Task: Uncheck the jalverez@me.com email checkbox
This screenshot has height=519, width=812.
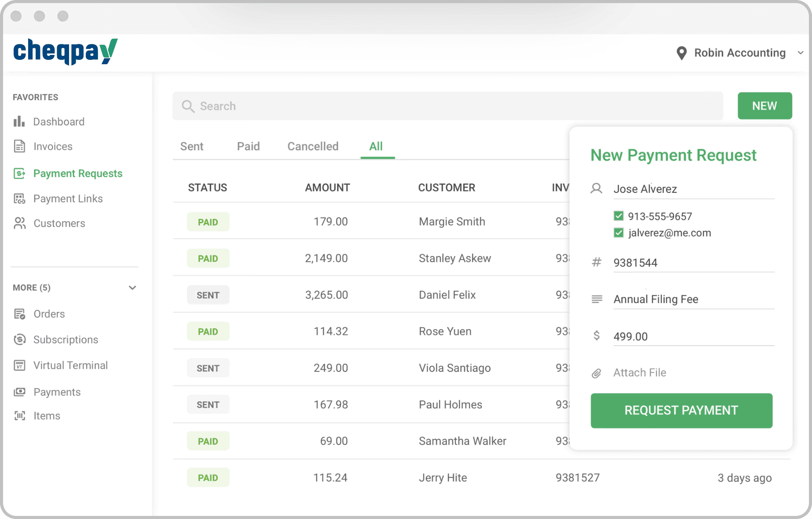Action: pyautogui.click(x=618, y=232)
